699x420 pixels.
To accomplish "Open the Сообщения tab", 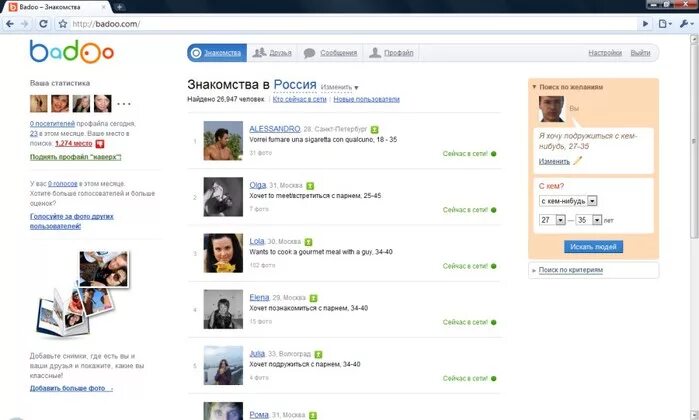I will (330, 53).
